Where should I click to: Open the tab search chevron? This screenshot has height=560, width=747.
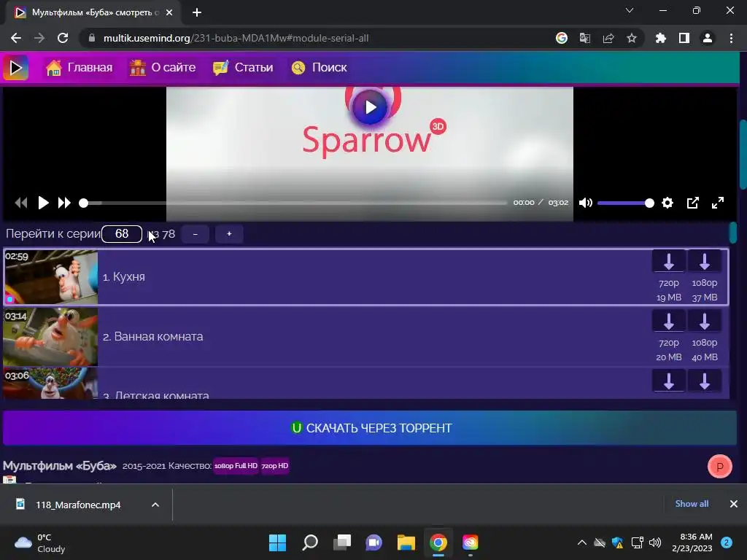pyautogui.click(x=630, y=10)
